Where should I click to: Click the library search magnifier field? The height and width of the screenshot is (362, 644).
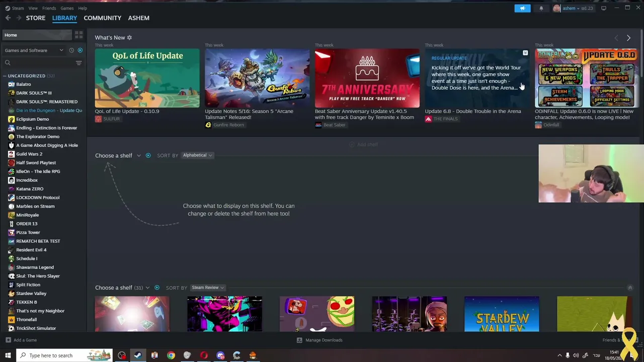(38, 63)
